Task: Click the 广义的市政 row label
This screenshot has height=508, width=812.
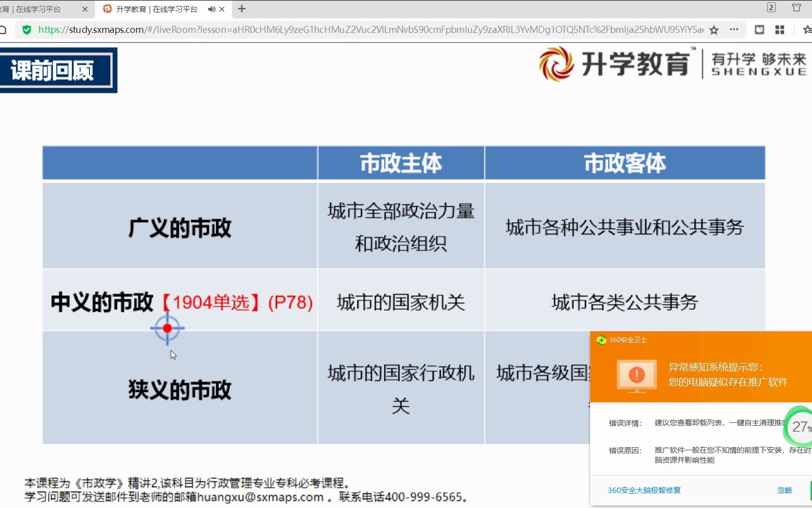Action: pos(180,228)
